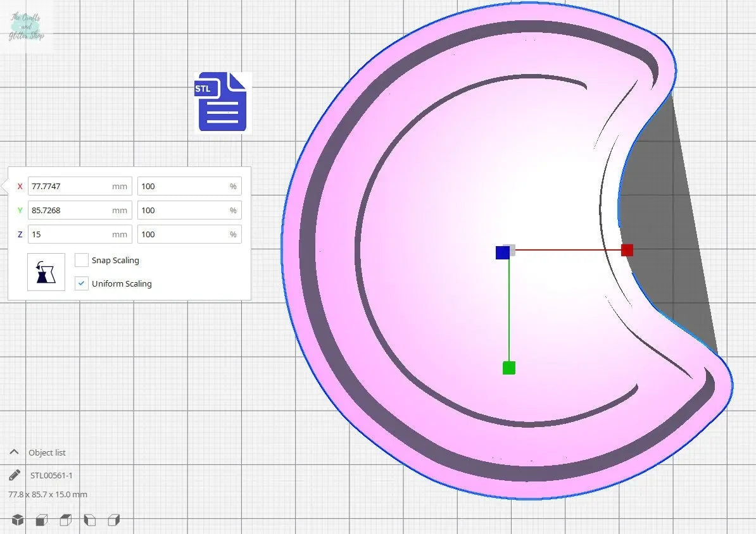Enable Snap Scaling
Viewport: 756px width, 534px height.
click(x=81, y=260)
